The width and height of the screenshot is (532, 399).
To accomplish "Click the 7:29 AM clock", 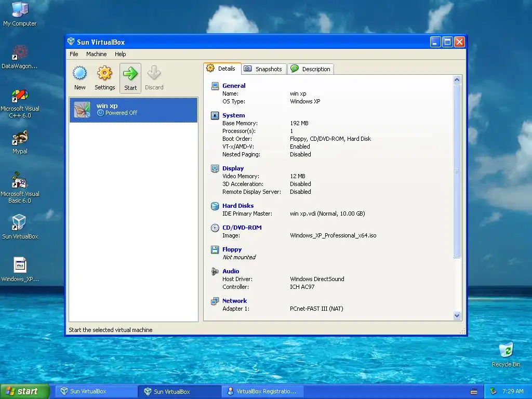I will pos(513,391).
